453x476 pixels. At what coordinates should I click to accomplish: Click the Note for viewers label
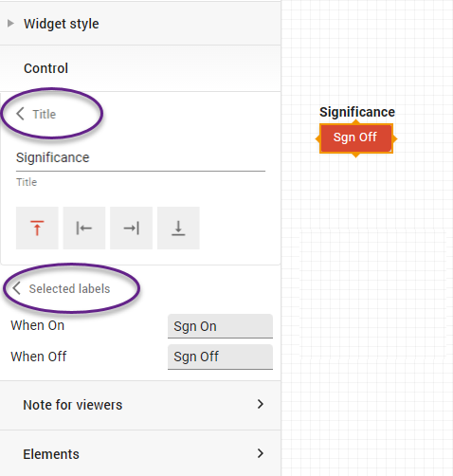pyautogui.click(x=73, y=405)
